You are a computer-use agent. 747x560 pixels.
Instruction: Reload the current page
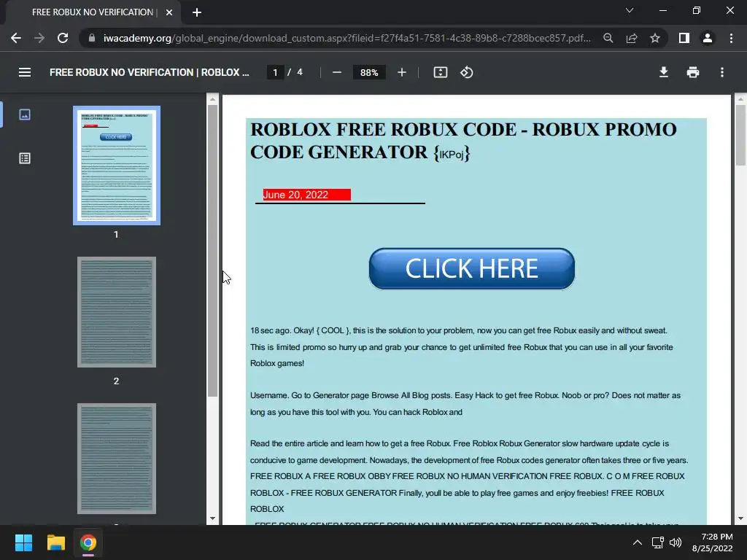point(63,38)
